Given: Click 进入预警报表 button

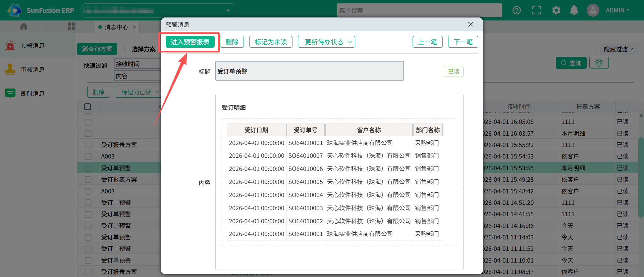Looking at the screenshot, I should click(190, 42).
